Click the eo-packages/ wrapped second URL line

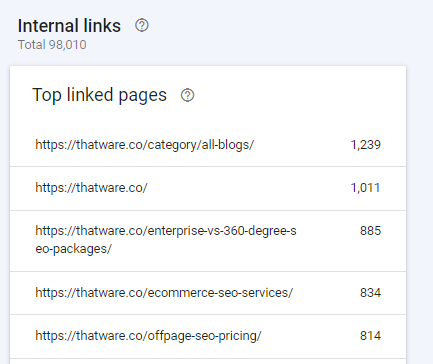tap(73, 249)
